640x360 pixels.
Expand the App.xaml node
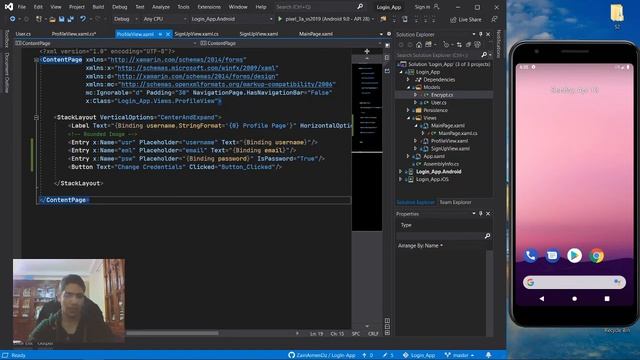click(408, 156)
